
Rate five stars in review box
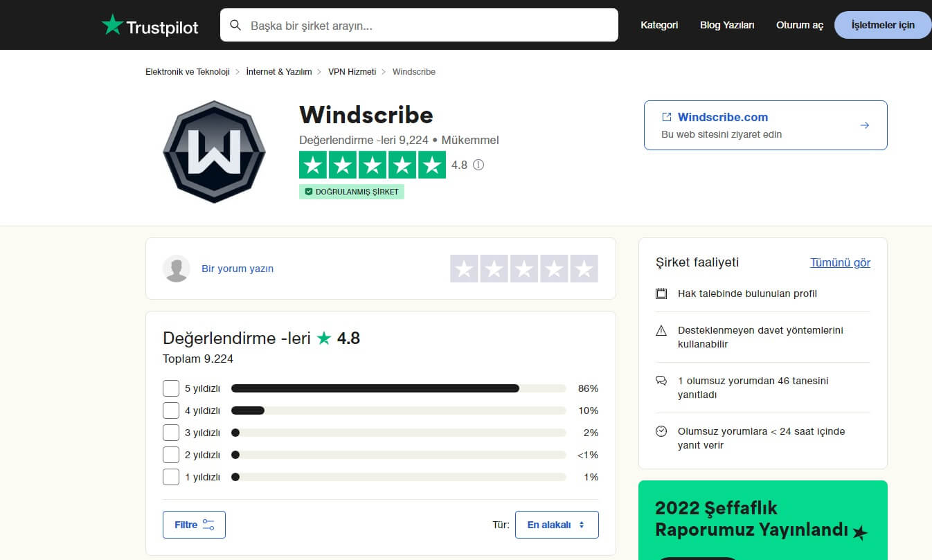click(584, 269)
